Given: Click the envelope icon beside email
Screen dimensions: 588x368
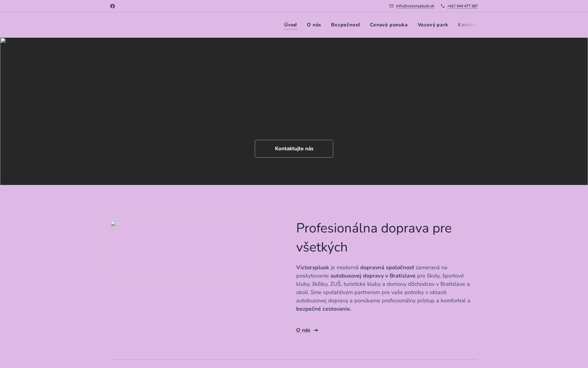Looking at the screenshot, I should point(391,6).
